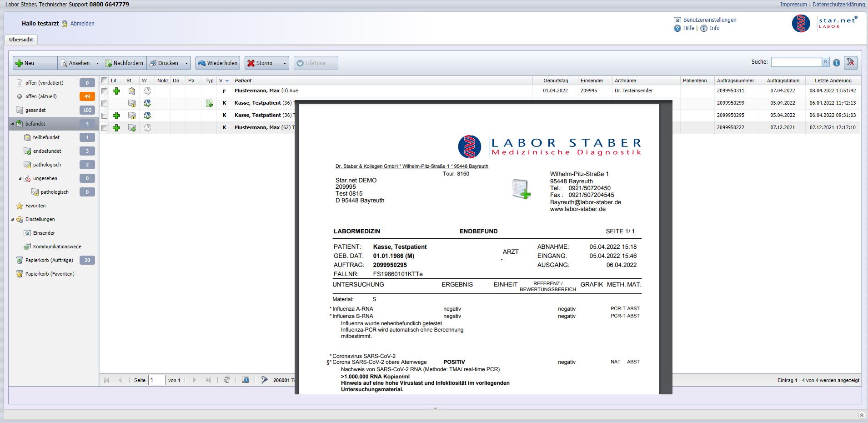Click the green plus icon in row 2099950295
868x423 pixels.
[x=116, y=116]
